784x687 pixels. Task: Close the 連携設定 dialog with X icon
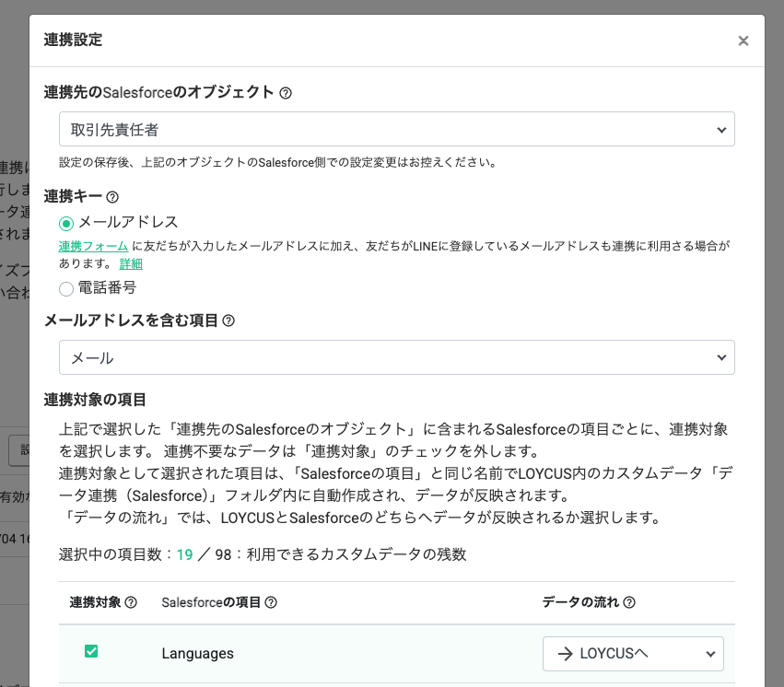[743, 41]
